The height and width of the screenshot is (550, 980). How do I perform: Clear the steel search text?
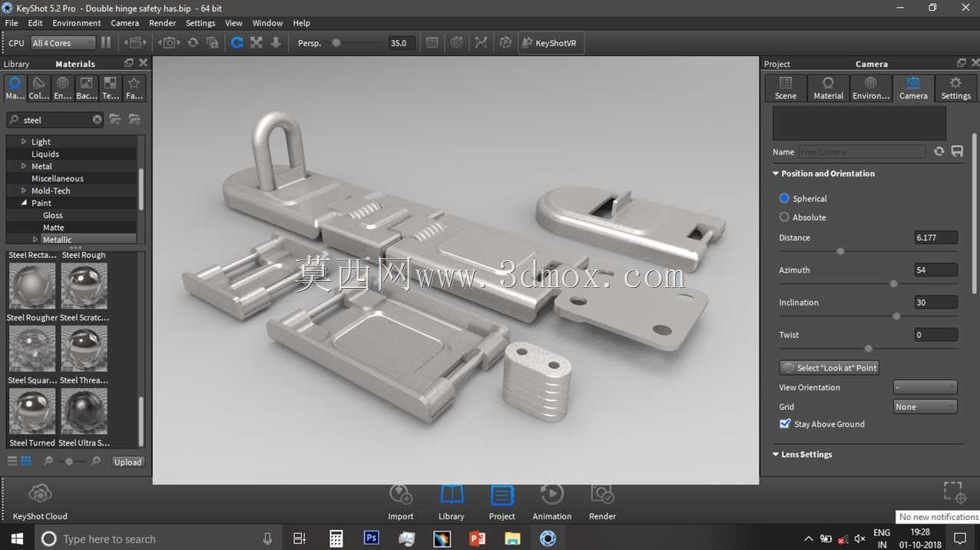(97, 120)
